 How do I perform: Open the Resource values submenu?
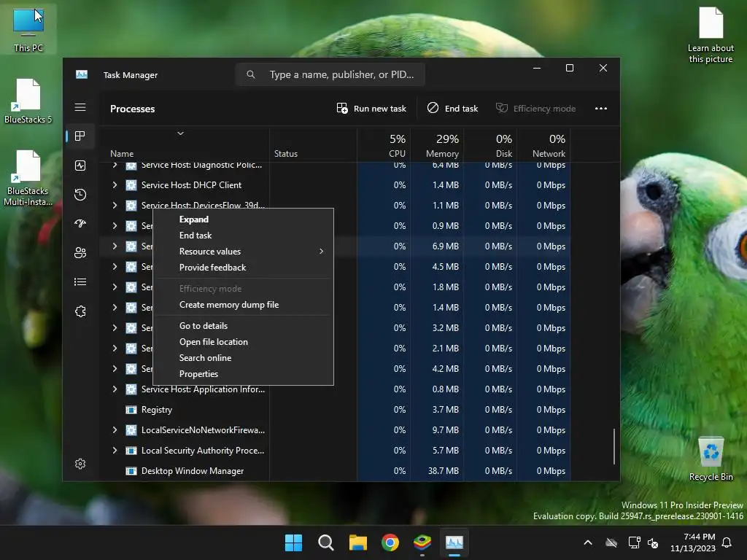243,252
